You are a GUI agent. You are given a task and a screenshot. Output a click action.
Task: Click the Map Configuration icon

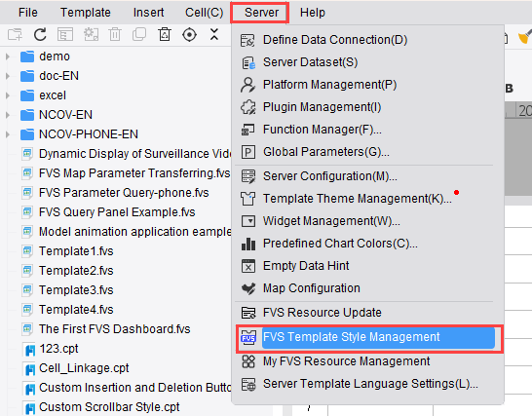(x=248, y=288)
